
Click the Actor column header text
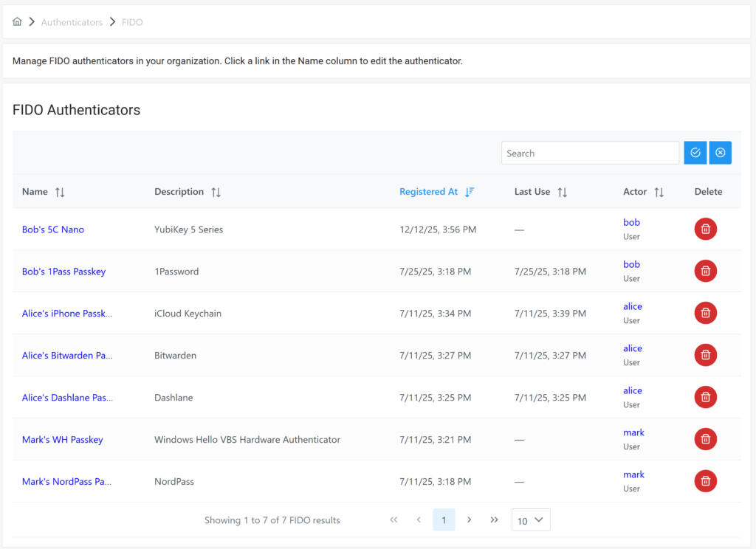(x=634, y=192)
